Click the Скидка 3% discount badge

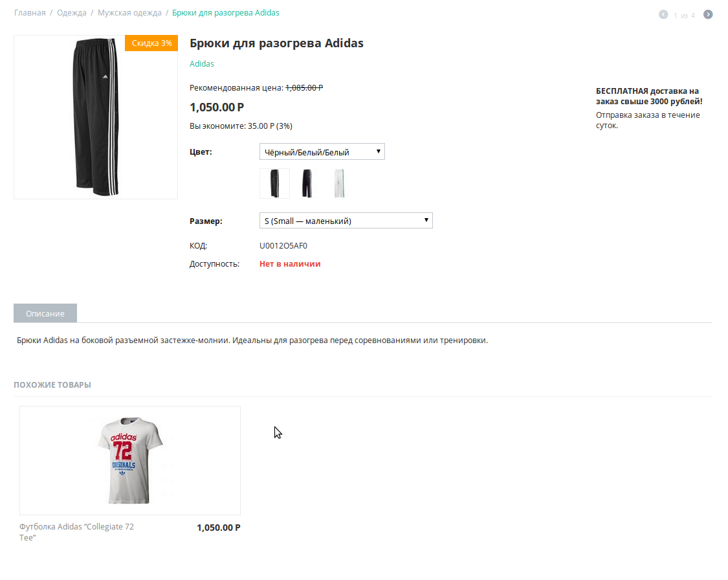151,43
